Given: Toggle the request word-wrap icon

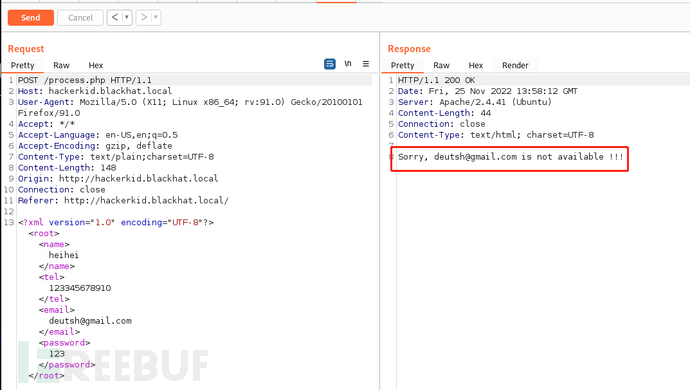Looking at the screenshot, I should pos(330,64).
